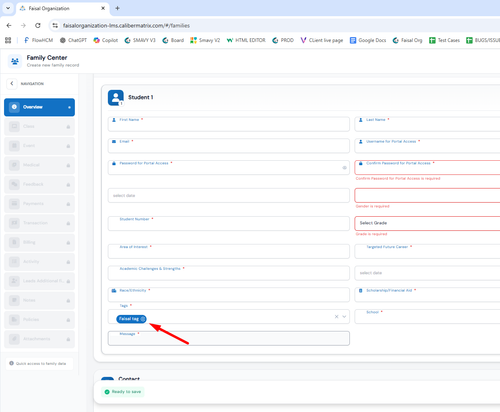Open the apps grid in bookmarks bar
500x412 pixels.
tap(8, 40)
